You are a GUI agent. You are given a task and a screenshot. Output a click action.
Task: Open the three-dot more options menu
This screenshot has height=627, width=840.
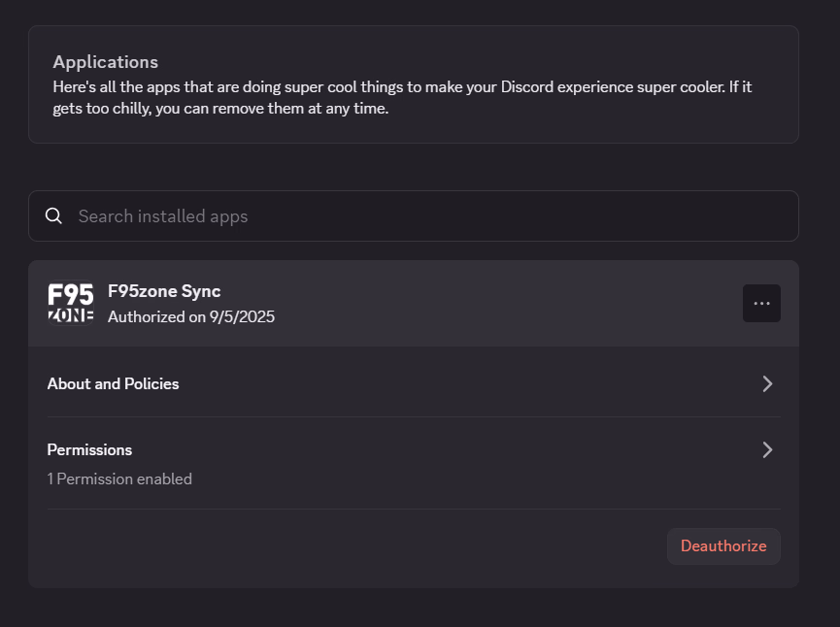click(x=761, y=303)
